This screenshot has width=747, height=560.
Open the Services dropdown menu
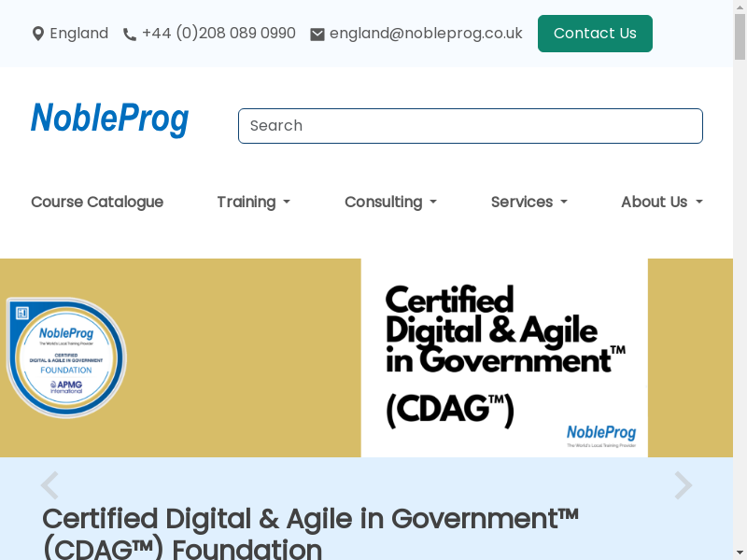[529, 202]
